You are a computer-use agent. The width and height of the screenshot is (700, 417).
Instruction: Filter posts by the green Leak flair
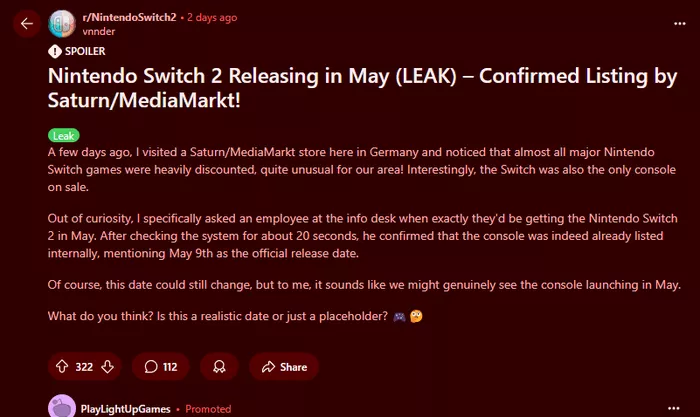click(x=64, y=135)
